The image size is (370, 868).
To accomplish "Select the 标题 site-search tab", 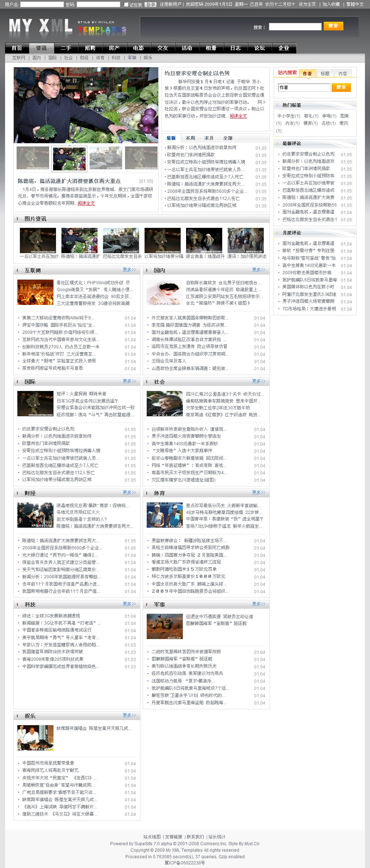I will click(x=325, y=73).
